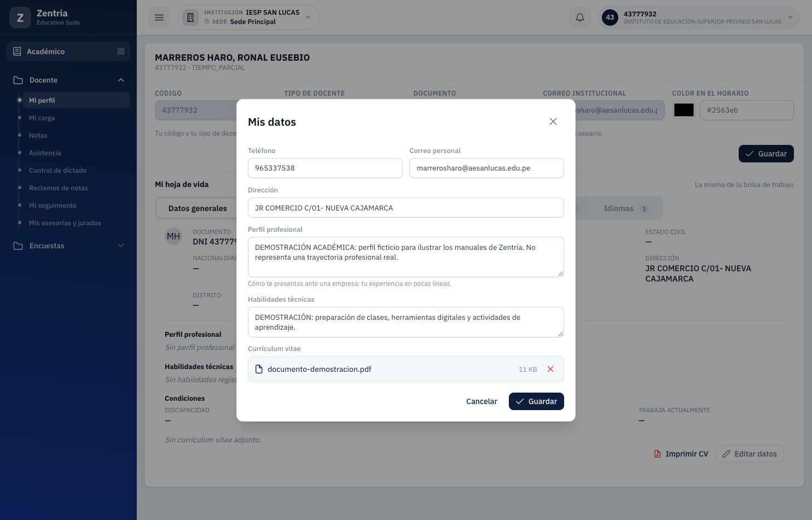Click Guardar in the Mis datos dialog
The height and width of the screenshot is (520, 812).
click(x=536, y=401)
